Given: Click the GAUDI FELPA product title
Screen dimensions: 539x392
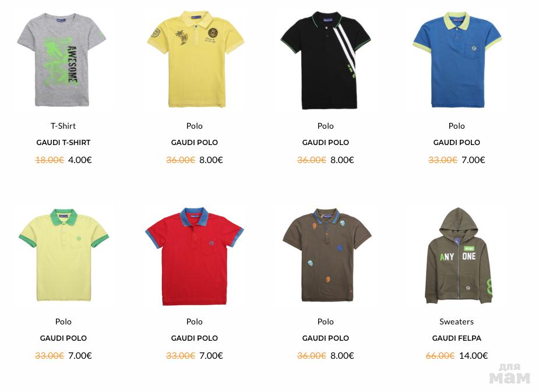Looking at the screenshot, I should pos(456,338).
